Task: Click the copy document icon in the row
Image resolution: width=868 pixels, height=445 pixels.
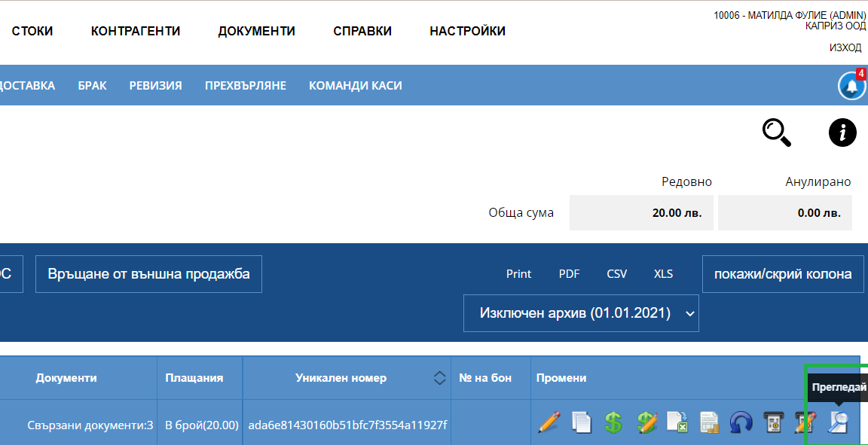Action: pos(581,422)
